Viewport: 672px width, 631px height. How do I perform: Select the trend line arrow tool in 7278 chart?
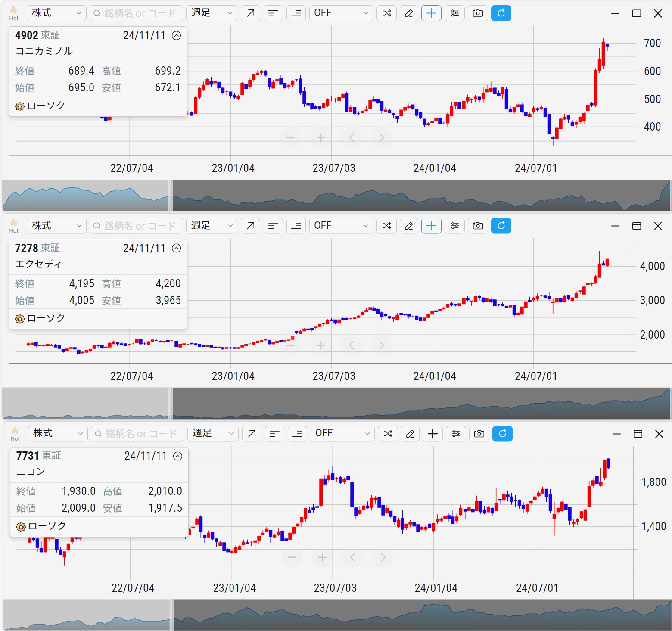pos(250,225)
